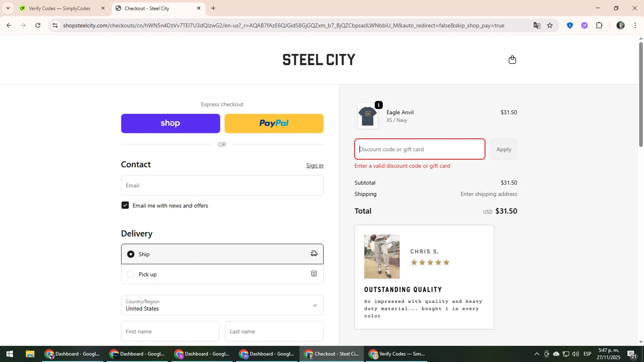Switch to first Dashboard Chrome taskbar window
The height and width of the screenshot is (362, 644).
point(73,354)
